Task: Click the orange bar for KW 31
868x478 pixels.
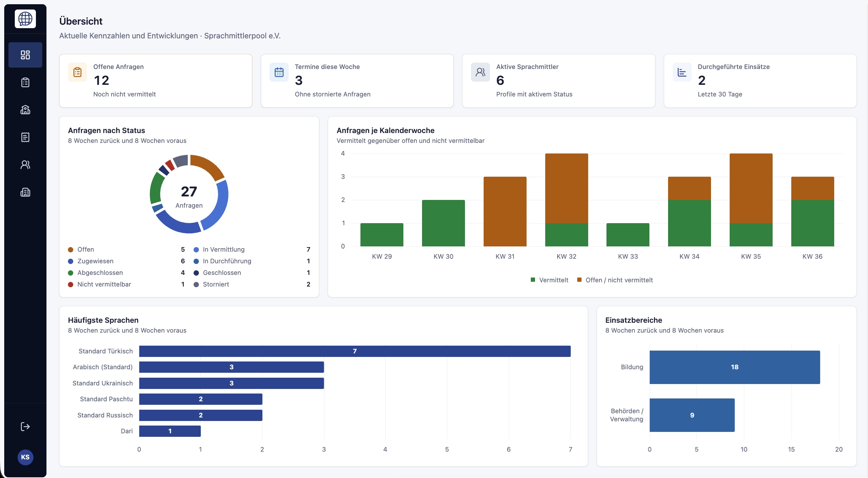Action: tap(505, 212)
